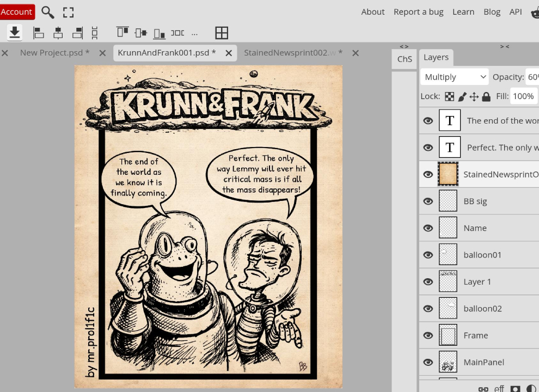Enter fullscreen mode via the fullscreen icon
This screenshot has width=539, height=392.
pyautogui.click(x=68, y=12)
